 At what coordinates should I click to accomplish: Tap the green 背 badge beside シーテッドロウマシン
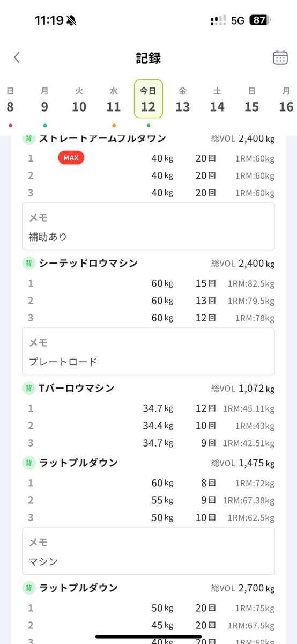click(29, 263)
